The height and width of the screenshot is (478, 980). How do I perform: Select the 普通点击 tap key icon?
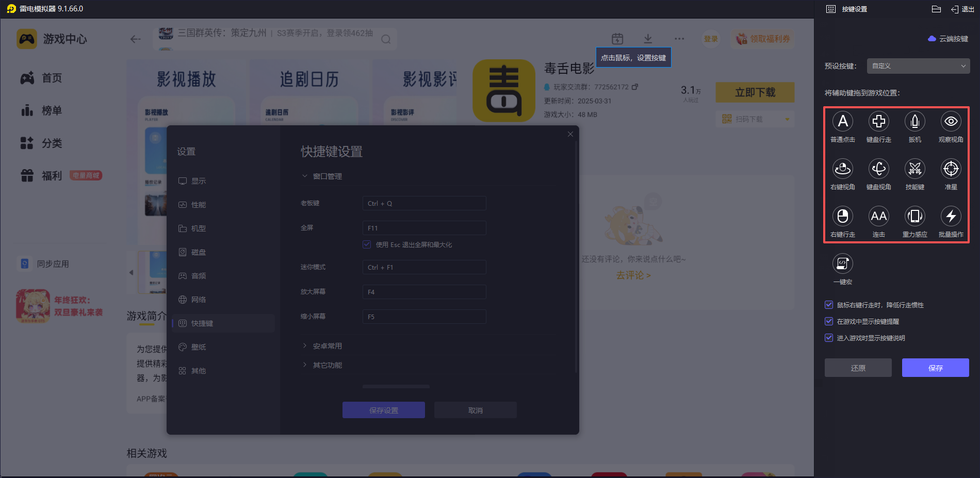coord(842,122)
